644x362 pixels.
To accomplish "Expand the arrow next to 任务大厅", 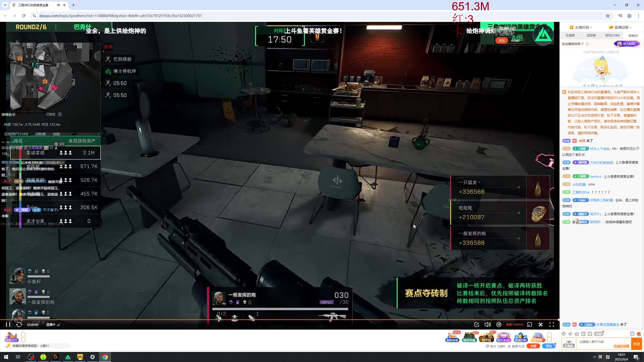I will (x=23, y=337).
